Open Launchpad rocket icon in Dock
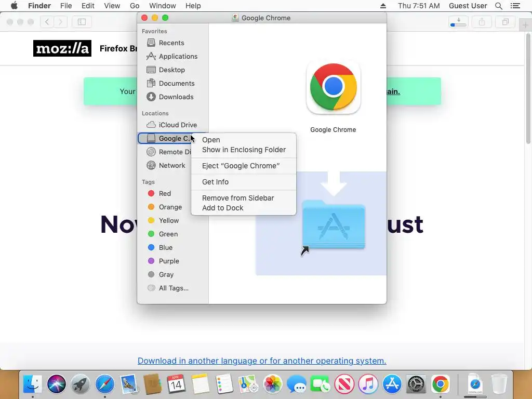532x399 pixels. (81, 384)
